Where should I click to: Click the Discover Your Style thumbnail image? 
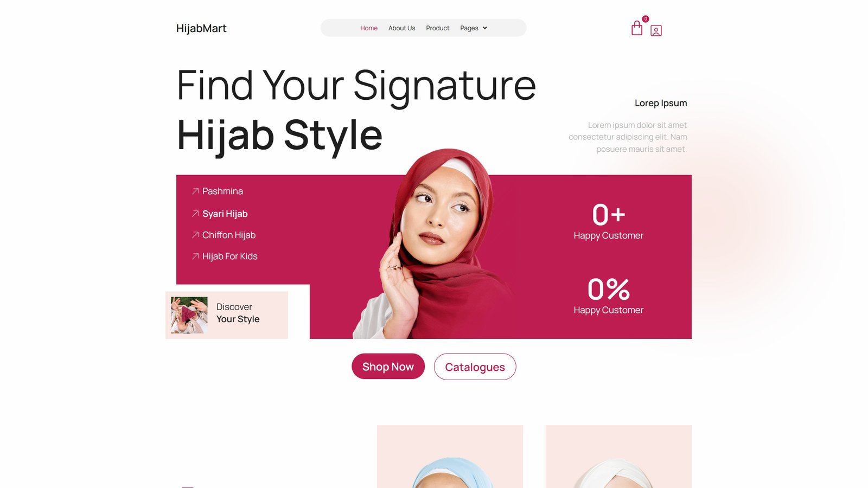pyautogui.click(x=189, y=315)
